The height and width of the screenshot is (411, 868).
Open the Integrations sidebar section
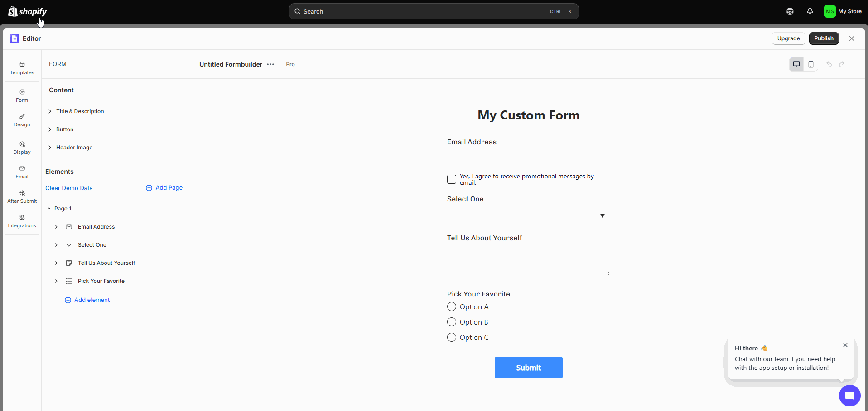point(22,221)
